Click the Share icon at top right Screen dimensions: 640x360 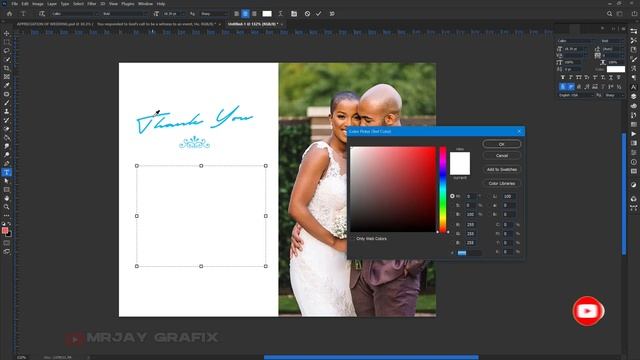[634, 13]
